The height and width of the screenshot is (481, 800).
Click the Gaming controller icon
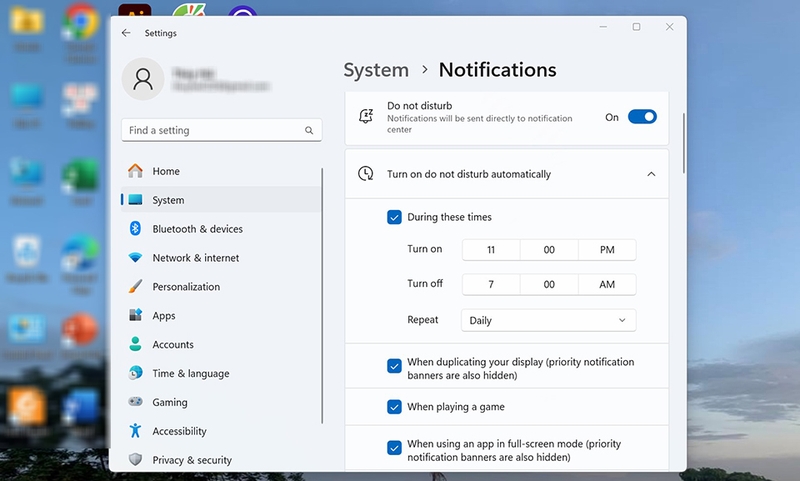[135, 401]
